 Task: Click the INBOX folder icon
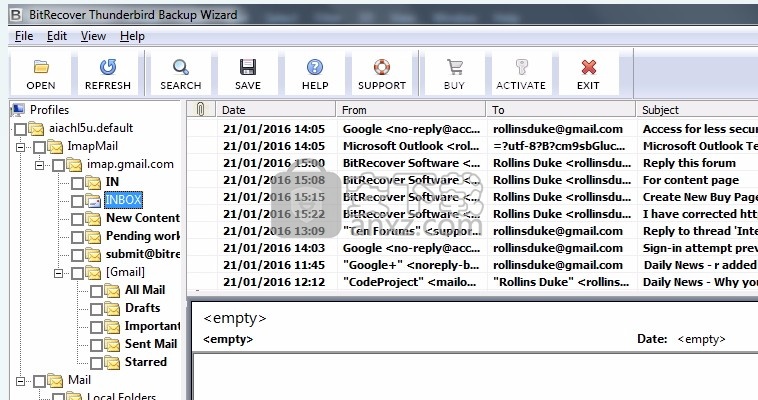[x=93, y=200]
